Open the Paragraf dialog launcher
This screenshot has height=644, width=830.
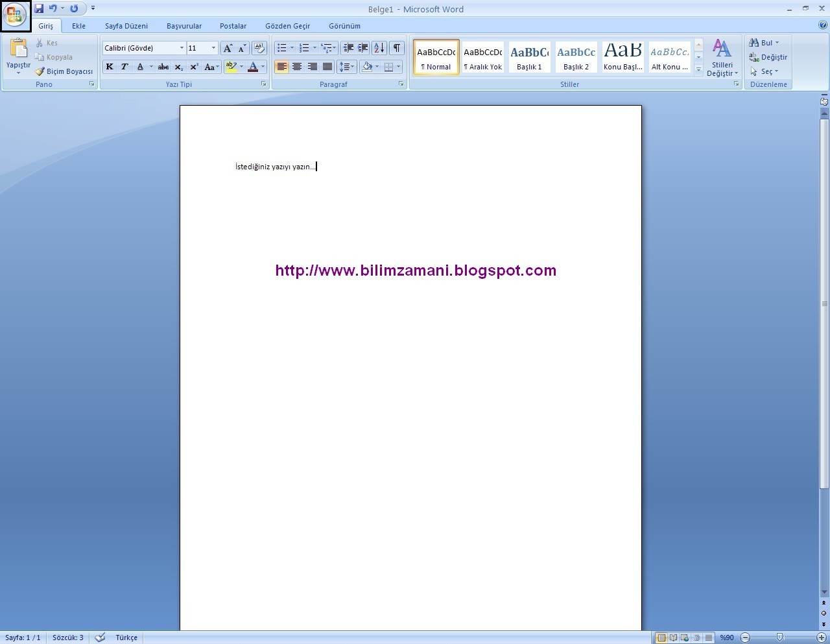[401, 84]
